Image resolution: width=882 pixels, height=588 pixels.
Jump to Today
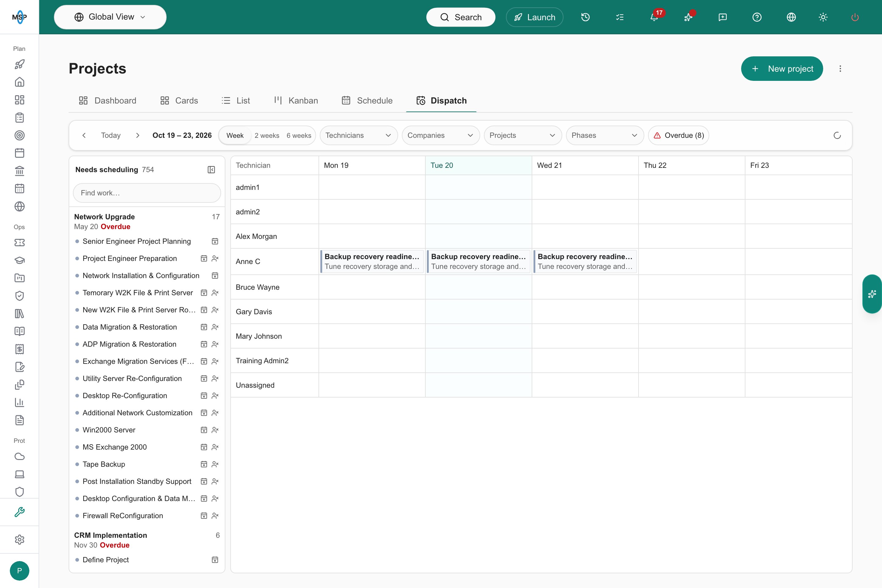(x=111, y=135)
